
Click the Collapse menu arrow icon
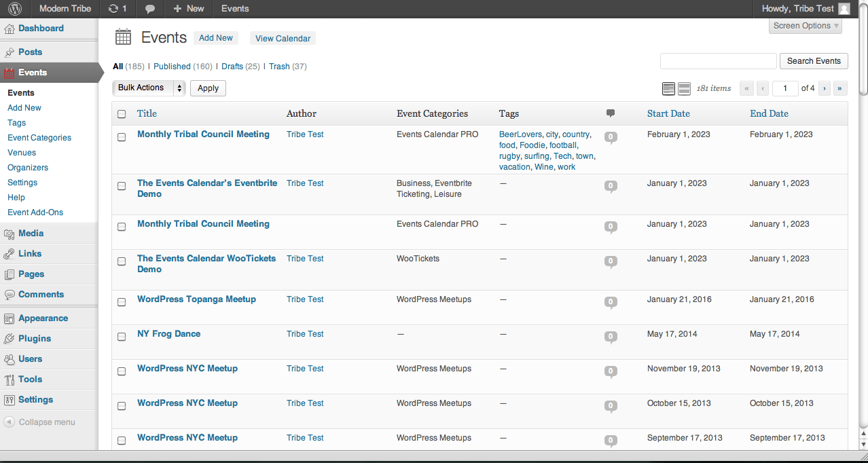[10, 422]
